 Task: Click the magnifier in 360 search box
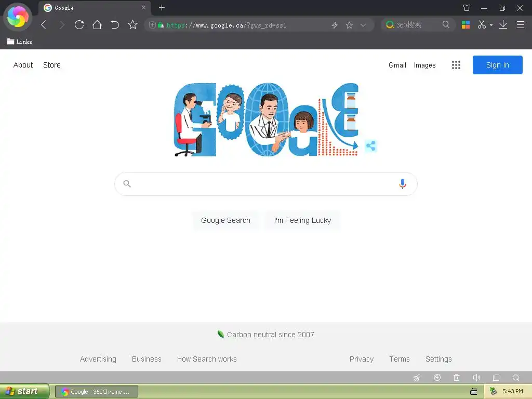pyautogui.click(x=446, y=24)
